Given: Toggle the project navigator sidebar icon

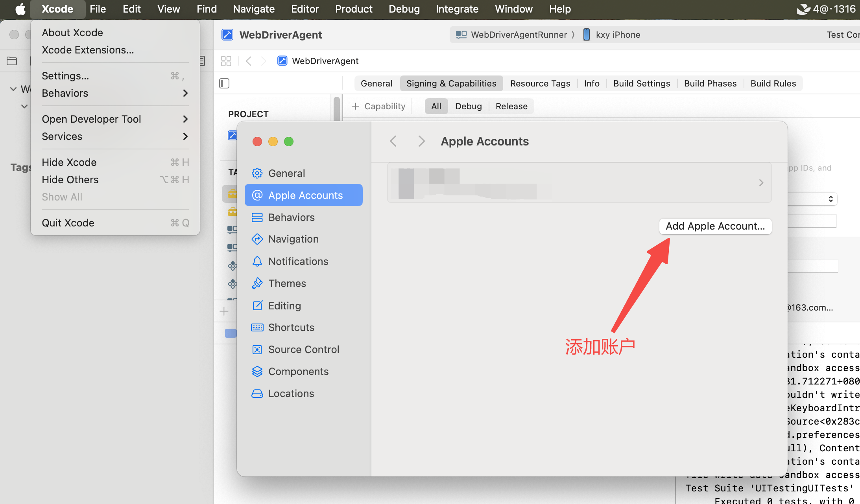Looking at the screenshot, I should 224,83.
